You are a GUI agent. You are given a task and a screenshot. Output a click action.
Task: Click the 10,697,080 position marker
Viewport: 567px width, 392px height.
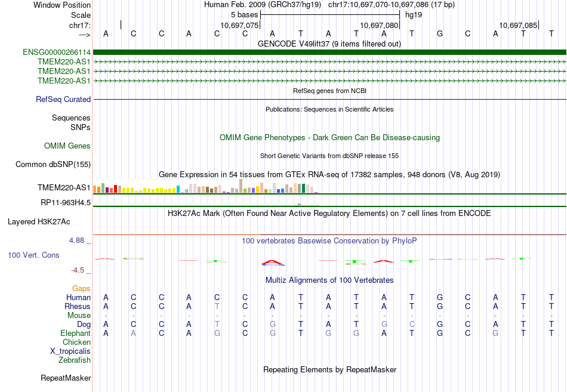(379, 25)
